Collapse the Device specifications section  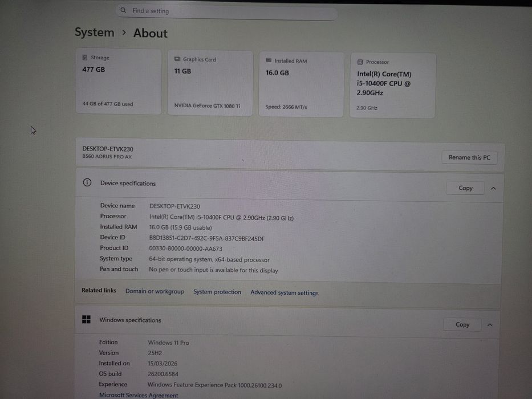click(x=493, y=188)
